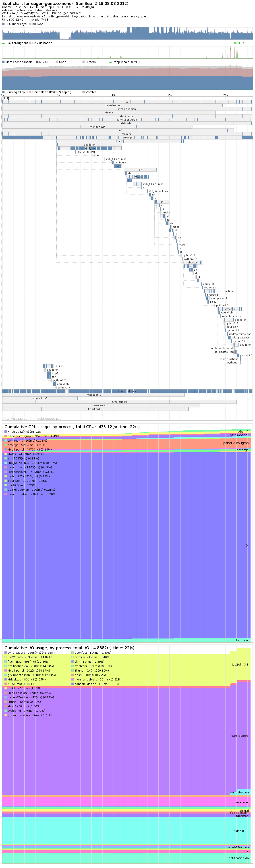Click 'syslog-ng - 37(ms)' legend entry

pos(25,711)
